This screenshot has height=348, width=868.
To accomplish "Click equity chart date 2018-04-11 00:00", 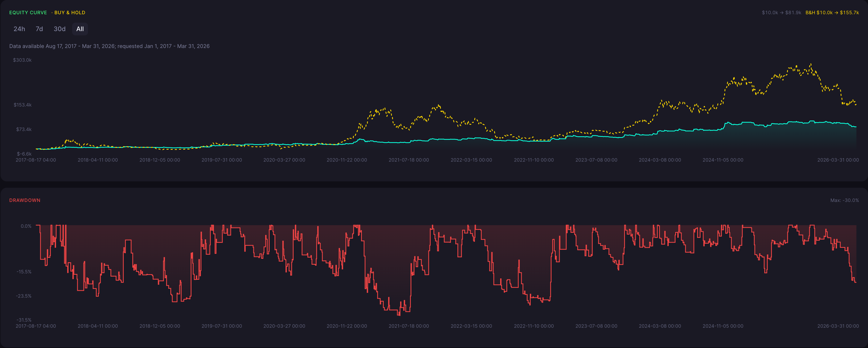I will point(98,160).
